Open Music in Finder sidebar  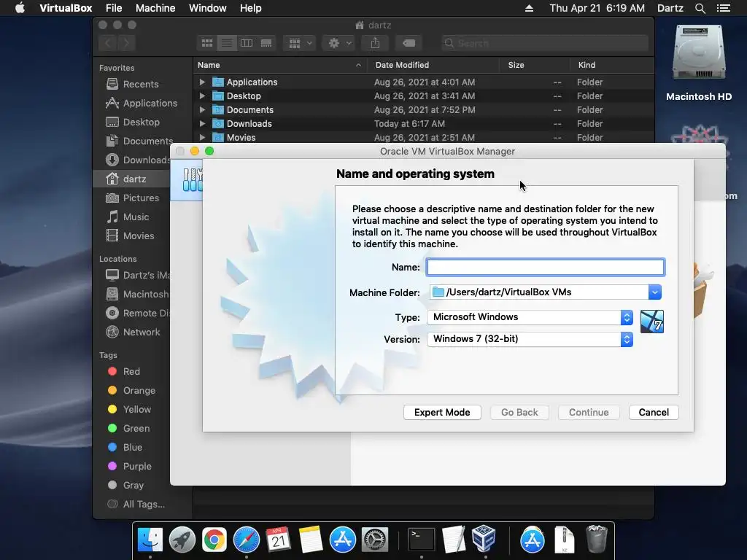click(128, 217)
